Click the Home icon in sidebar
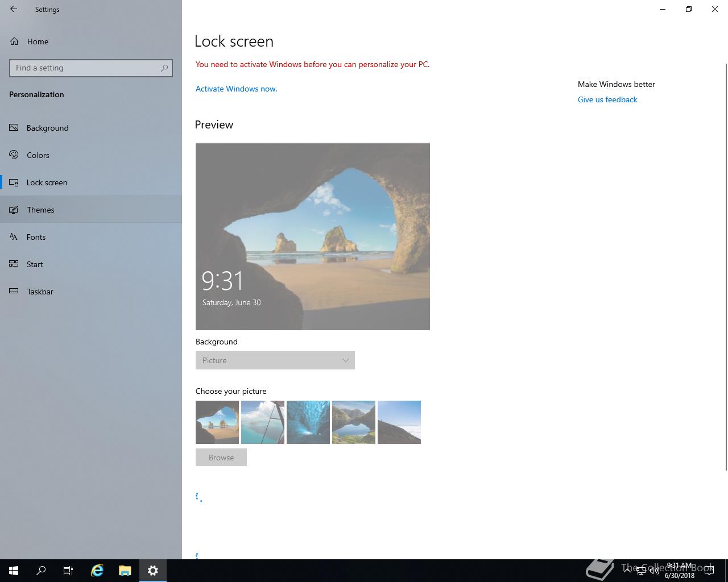Screen dimensions: 728x582 tap(14, 41)
